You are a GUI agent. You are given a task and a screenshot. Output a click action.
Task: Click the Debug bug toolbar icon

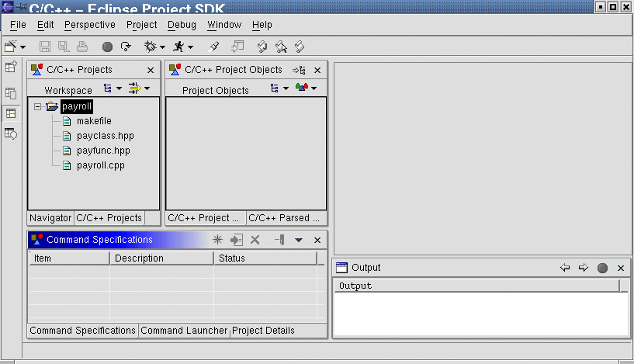coord(151,47)
